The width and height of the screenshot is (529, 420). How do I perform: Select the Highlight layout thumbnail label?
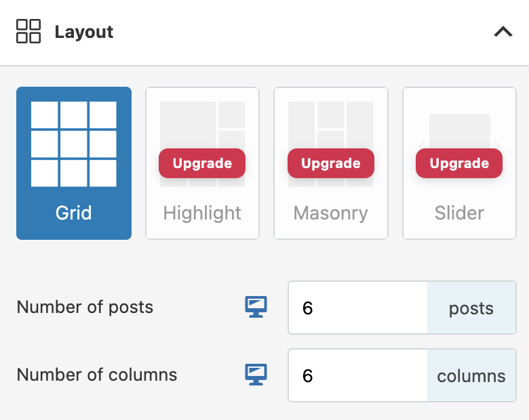tap(202, 213)
